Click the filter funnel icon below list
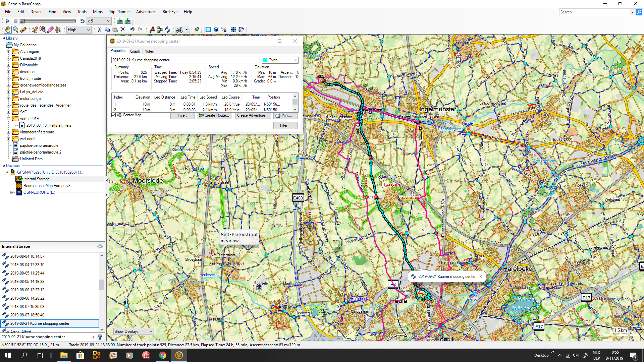 click(x=100, y=337)
